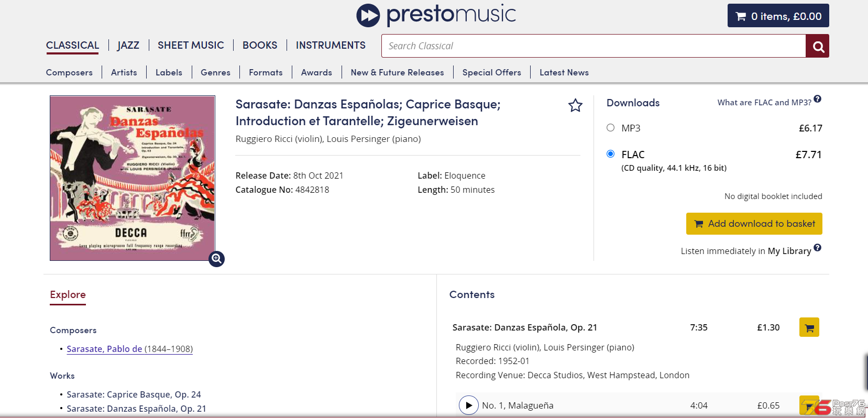Go to Formats submenu
Image resolution: width=868 pixels, height=418 pixels.
266,72
